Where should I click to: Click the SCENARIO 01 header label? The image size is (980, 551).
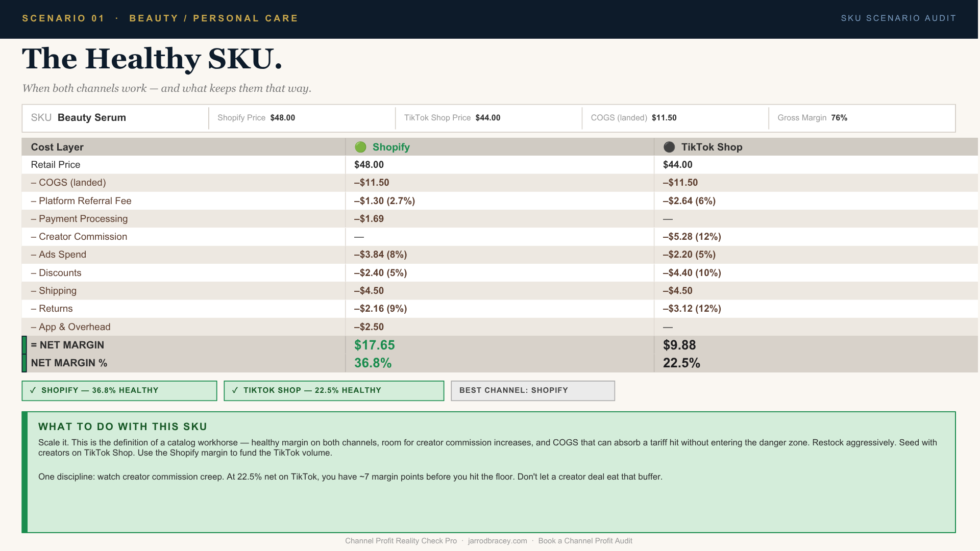click(x=63, y=18)
